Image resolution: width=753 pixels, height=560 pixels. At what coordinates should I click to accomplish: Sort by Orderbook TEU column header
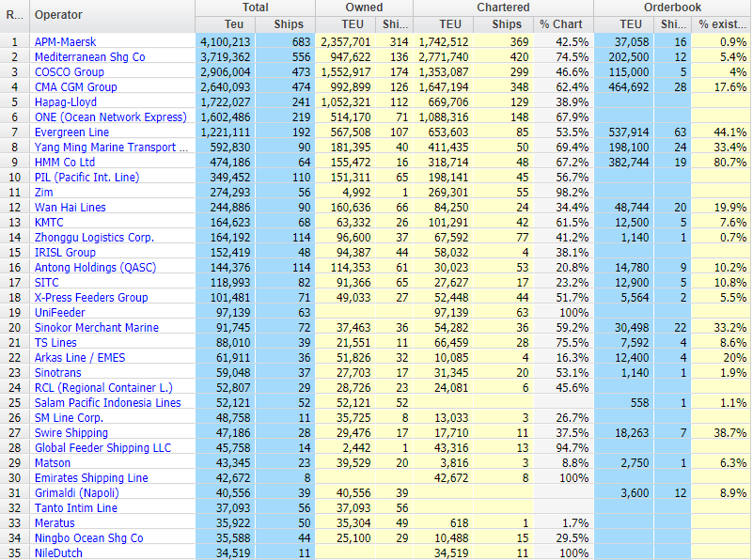click(x=624, y=24)
